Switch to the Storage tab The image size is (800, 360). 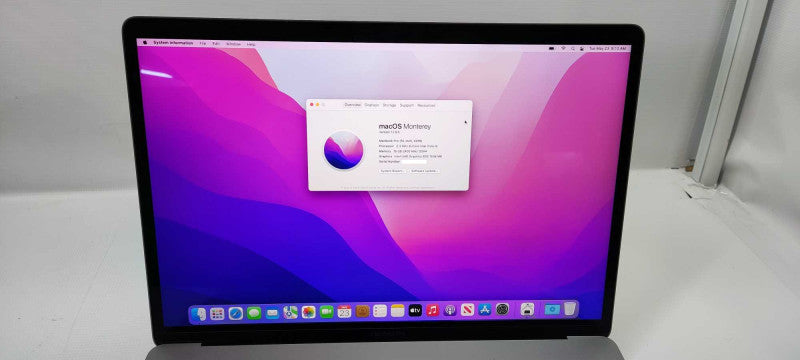pyautogui.click(x=389, y=105)
